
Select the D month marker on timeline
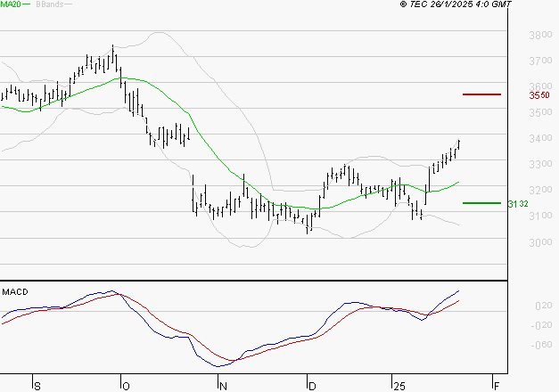tap(312, 387)
